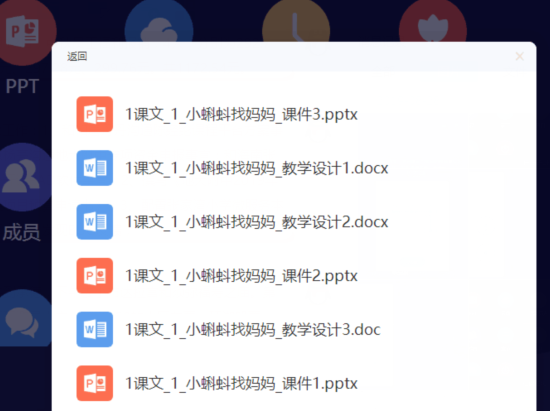Open the 成员 members icon
The width and height of the screenshot is (550, 411).
click(x=23, y=177)
